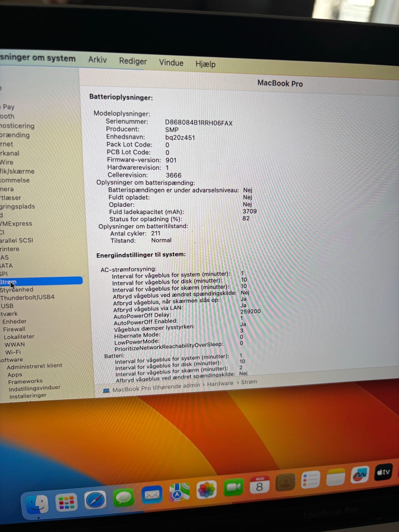Select Indstillingsvinduer in the sidebar

34,388
